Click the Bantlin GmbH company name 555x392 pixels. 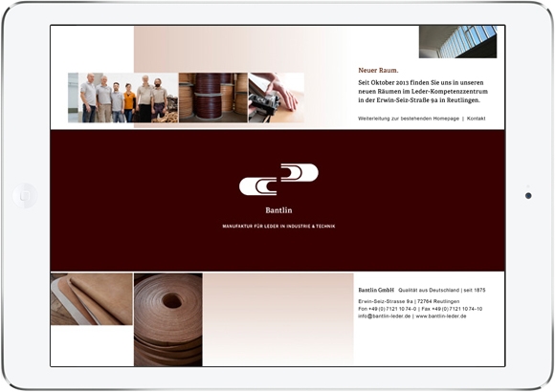(376, 290)
